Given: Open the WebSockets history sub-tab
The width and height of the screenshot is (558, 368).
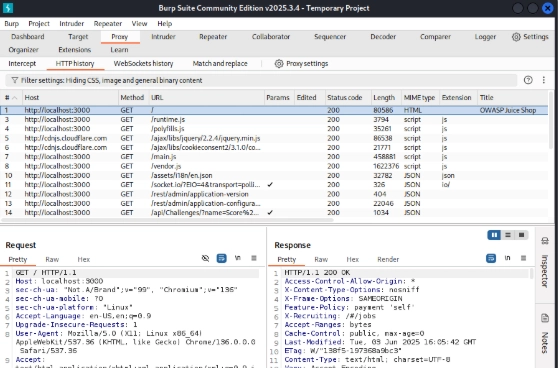Looking at the screenshot, I should click(143, 64).
